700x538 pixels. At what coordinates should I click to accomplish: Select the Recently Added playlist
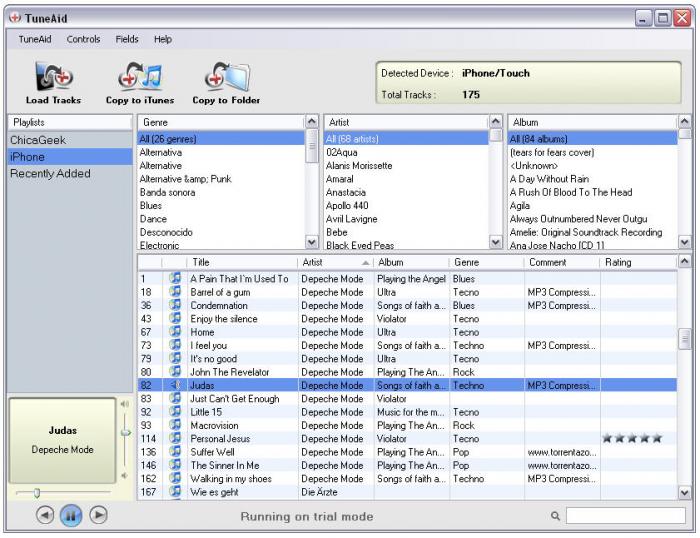click(50, 174)
